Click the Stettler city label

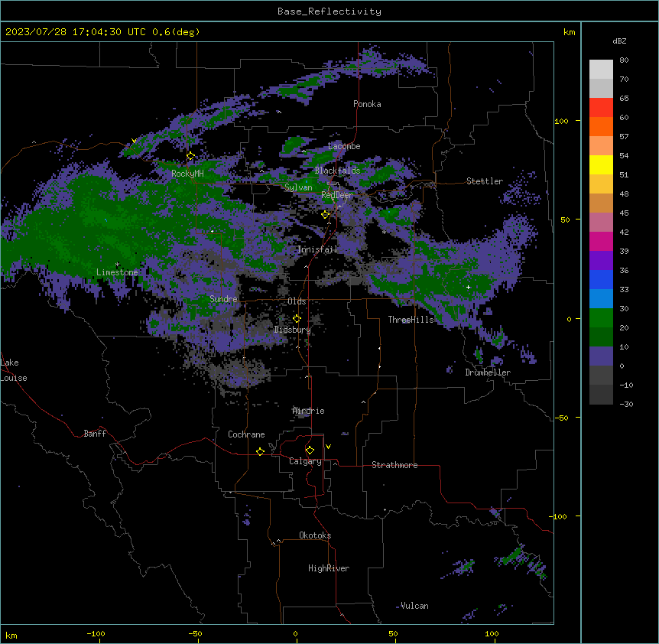pyautogui.click(x=485, y=181)
